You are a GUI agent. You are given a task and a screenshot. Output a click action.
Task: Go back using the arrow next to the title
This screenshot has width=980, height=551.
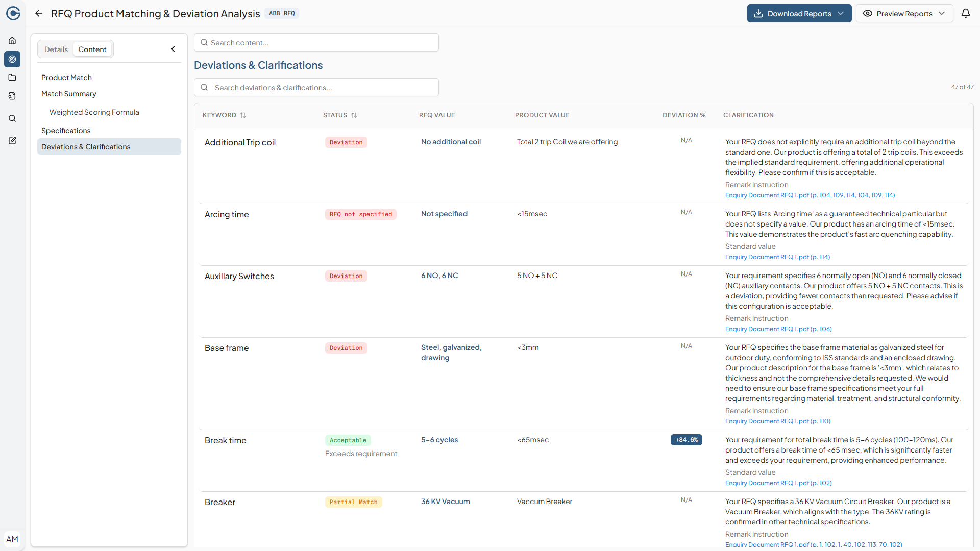click(39, 13)
